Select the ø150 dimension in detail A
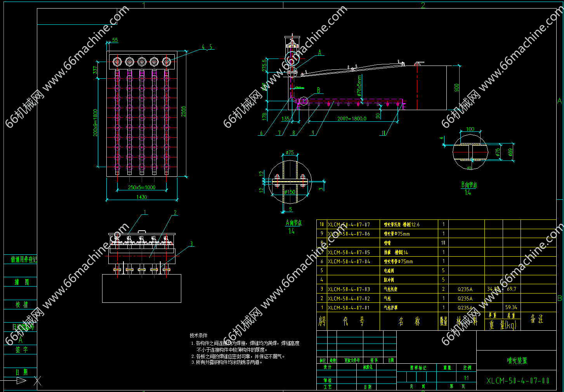This screenshot has width=564, height=392. [290, 192]
